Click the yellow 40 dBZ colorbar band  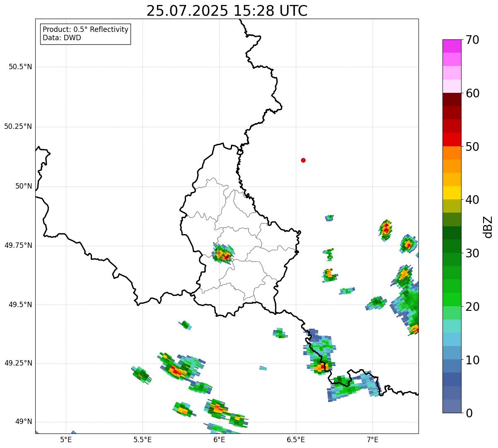pos(452,193)
